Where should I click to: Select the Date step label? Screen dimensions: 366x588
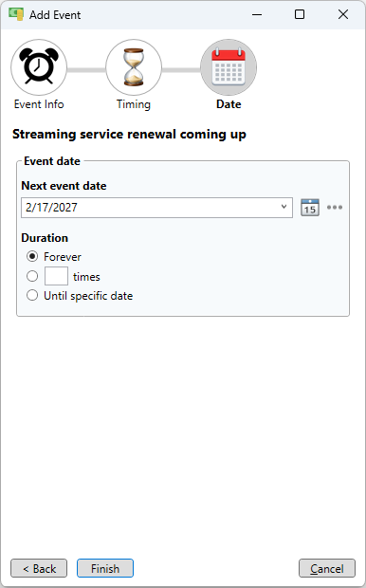[x=229, y=104]
